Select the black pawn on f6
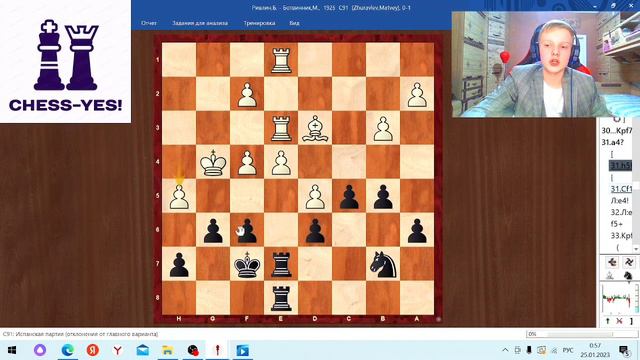The width and height of the screenshot is (640, 360). pos(247,231)
